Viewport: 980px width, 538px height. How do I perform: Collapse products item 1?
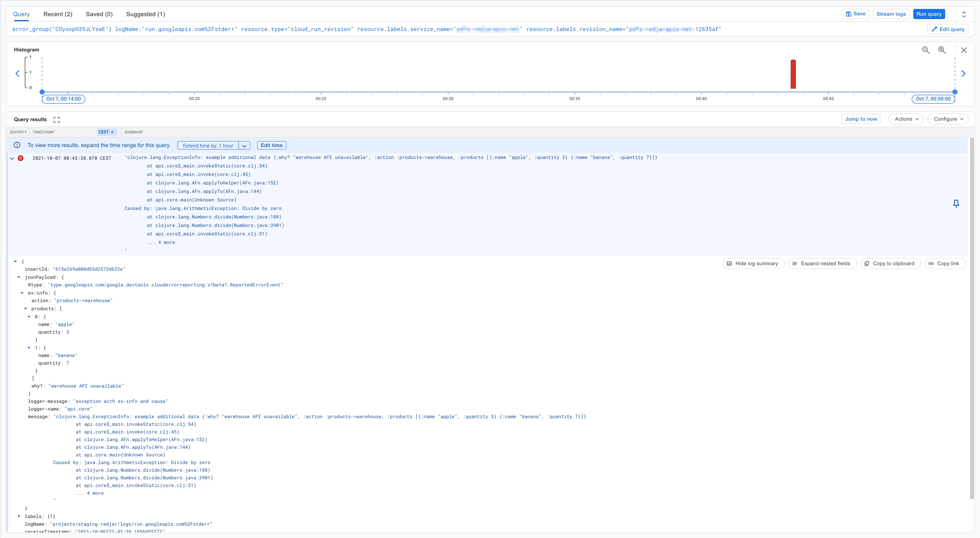(29, 348)
